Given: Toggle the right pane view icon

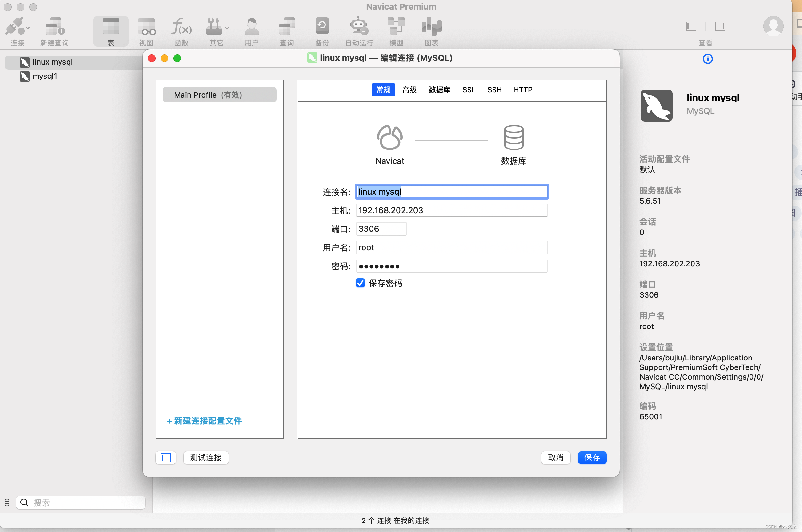Looking at the screenshot, I should pos(720,26).
